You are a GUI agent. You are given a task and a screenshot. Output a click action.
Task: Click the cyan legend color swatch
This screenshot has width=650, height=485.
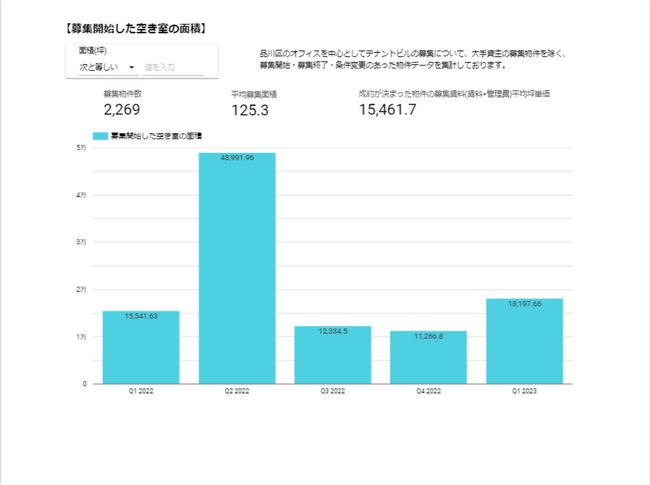[x=100, y=134]
